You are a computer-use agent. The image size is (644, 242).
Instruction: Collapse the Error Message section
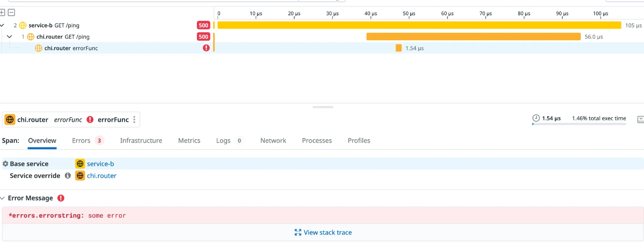click(x=3, y=198)
